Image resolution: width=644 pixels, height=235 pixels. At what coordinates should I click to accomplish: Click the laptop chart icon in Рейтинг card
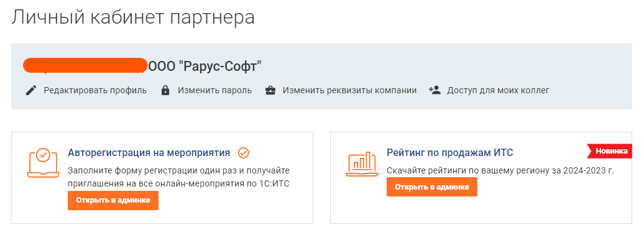(362, 164)
